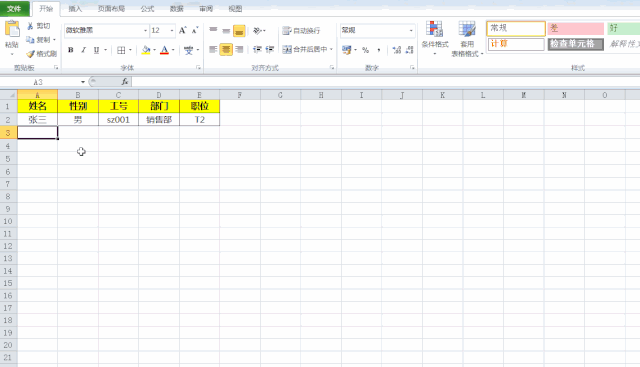
Task: Switch to the Data tab
Action: click(177, 9)
